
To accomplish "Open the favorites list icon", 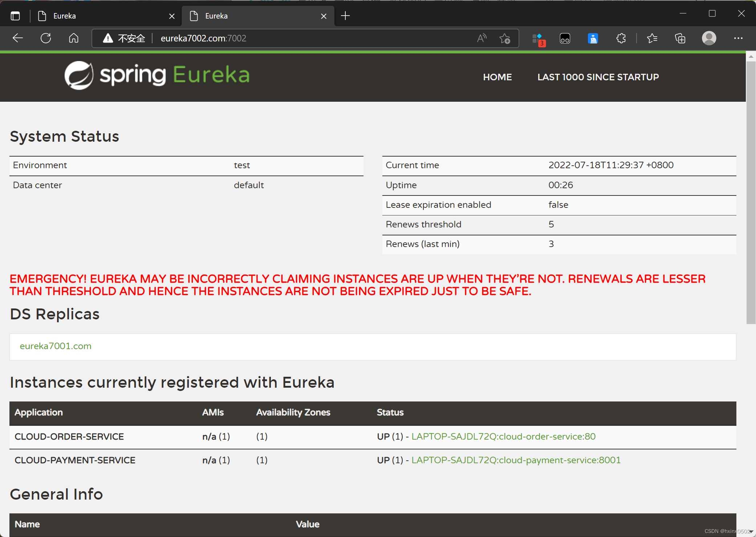I will pos(652,38).
